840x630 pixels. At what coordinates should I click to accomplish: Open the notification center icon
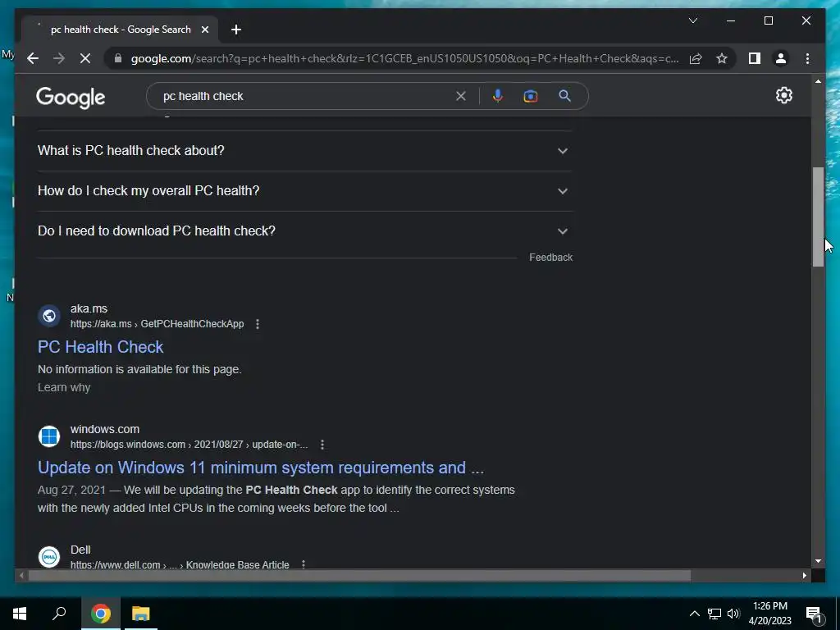814,614
